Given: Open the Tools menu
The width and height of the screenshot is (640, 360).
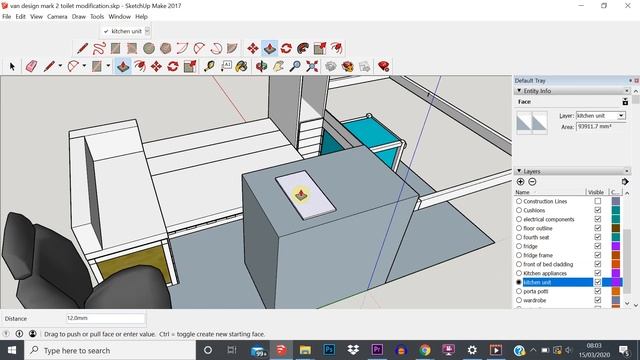Looking at the screenshot, I should 97,17.
